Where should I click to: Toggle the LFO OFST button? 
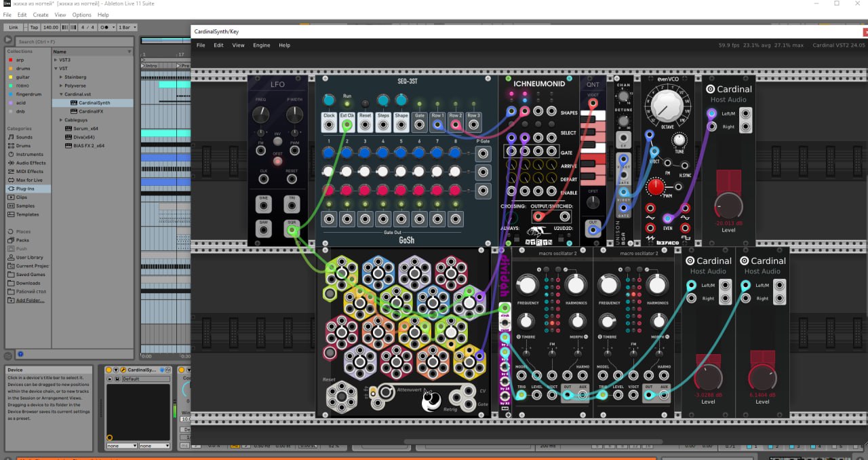coord(277,161)
